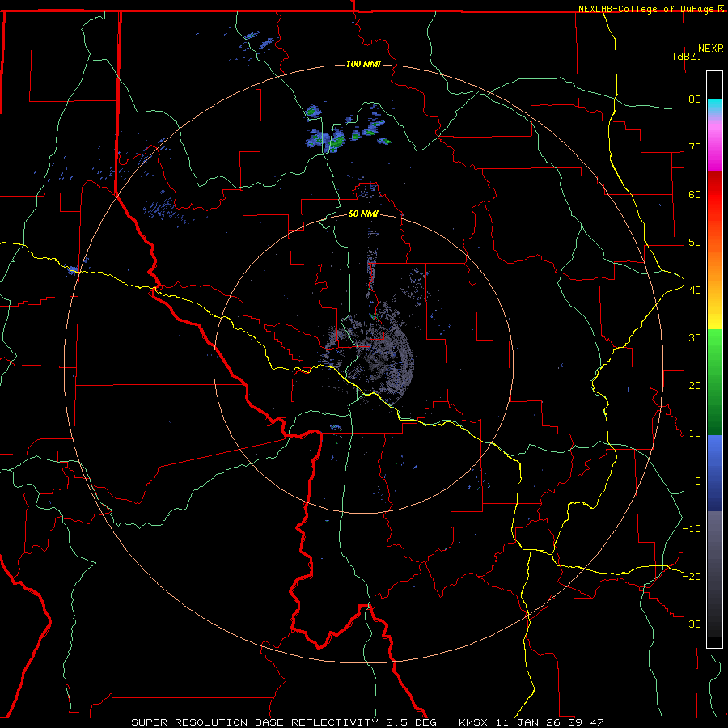The width and height of the screenshot is (728, 728).
Task: Pick the cyan segment atop dBZ color bar
Action: click(714, 108)
